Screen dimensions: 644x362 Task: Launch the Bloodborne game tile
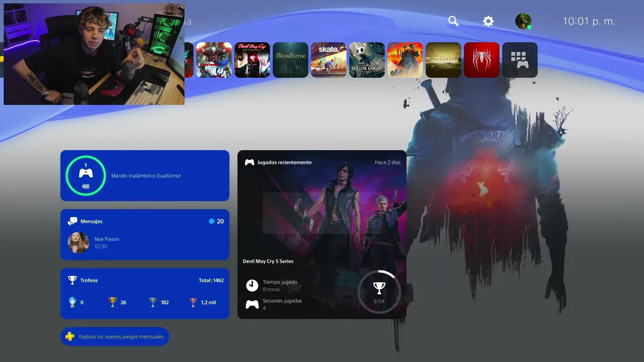(x=290, y=60)
